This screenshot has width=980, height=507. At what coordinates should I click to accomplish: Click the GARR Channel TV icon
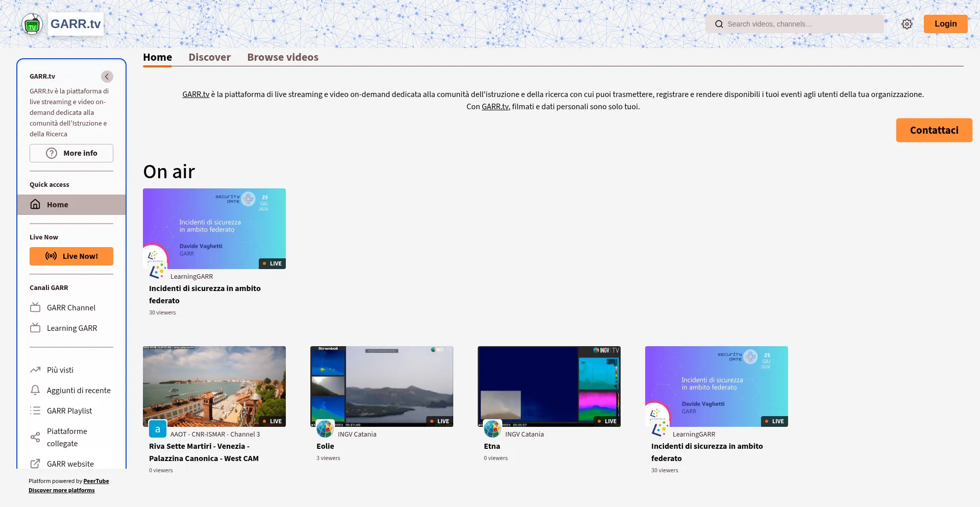click(35, 307)
